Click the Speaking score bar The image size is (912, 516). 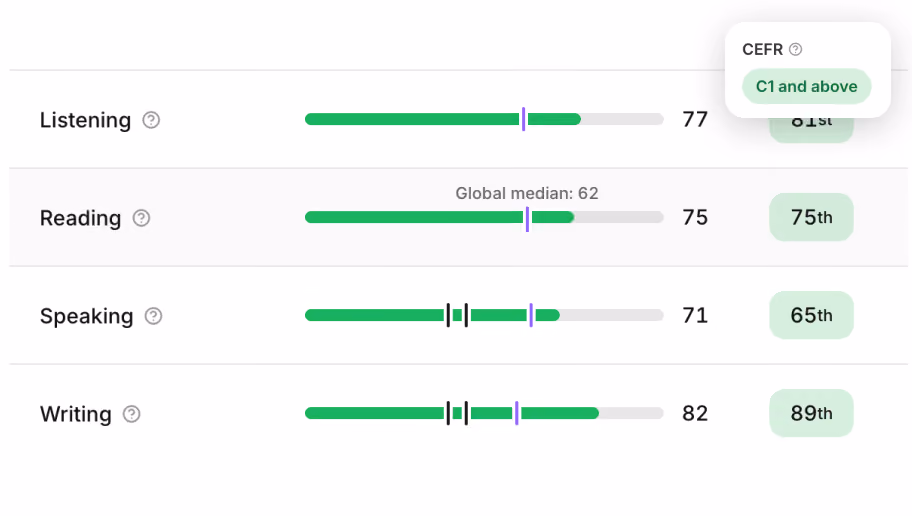coord(484,315)
